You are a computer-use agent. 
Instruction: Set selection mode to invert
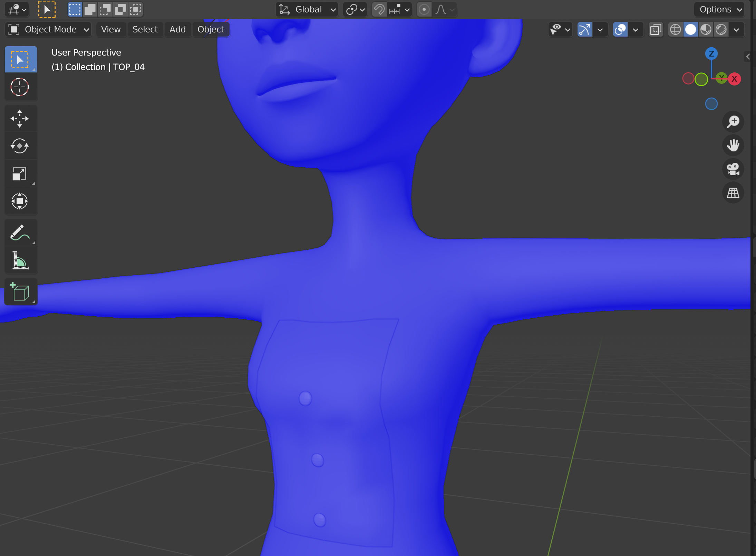[120, 9]
